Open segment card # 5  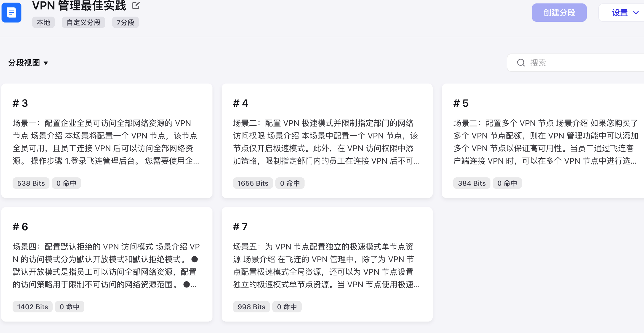543,141
